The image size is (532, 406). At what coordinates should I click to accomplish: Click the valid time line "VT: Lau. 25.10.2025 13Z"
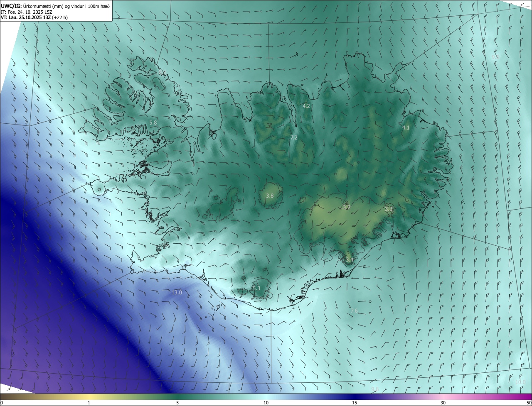(x=27, y=17)
